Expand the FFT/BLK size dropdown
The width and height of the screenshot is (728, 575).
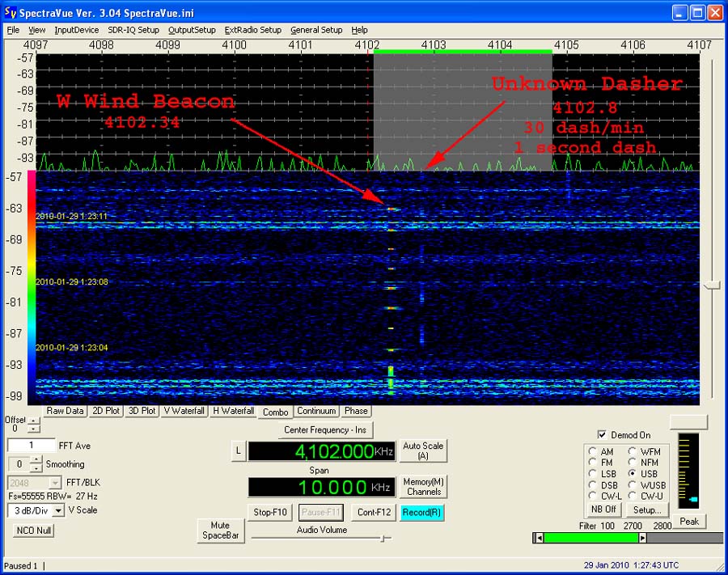(55, 483)
